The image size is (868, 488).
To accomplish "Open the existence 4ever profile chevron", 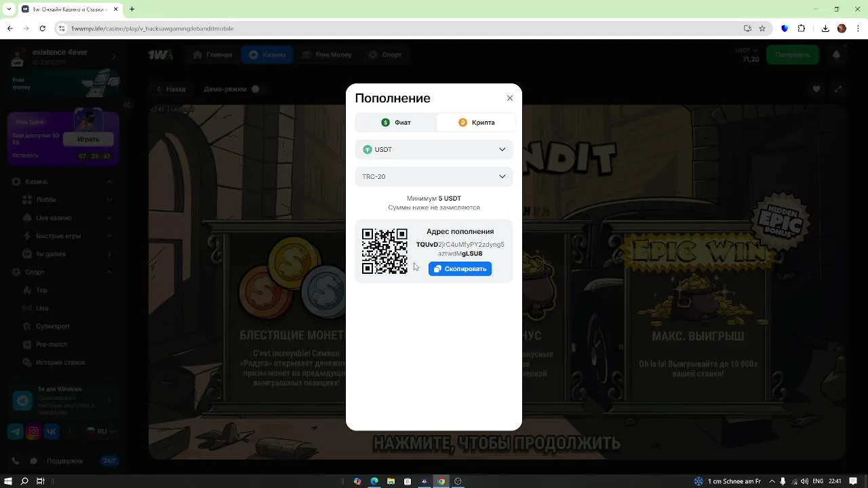I will coord(114,57).
